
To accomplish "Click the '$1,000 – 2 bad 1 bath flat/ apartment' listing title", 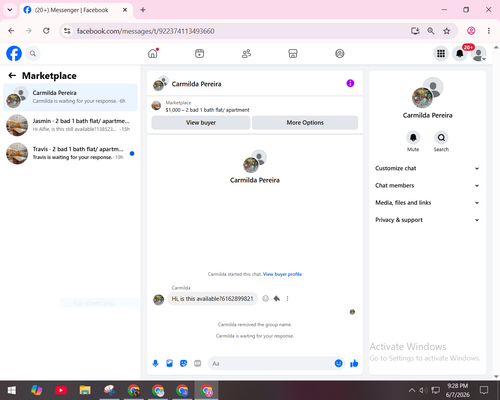I will coord(207,110).
